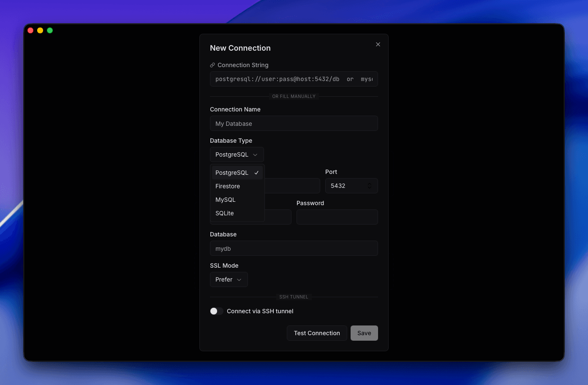Select MySQL from the database type list
This screenshot has height=385, width=588.
click(226, 200)
